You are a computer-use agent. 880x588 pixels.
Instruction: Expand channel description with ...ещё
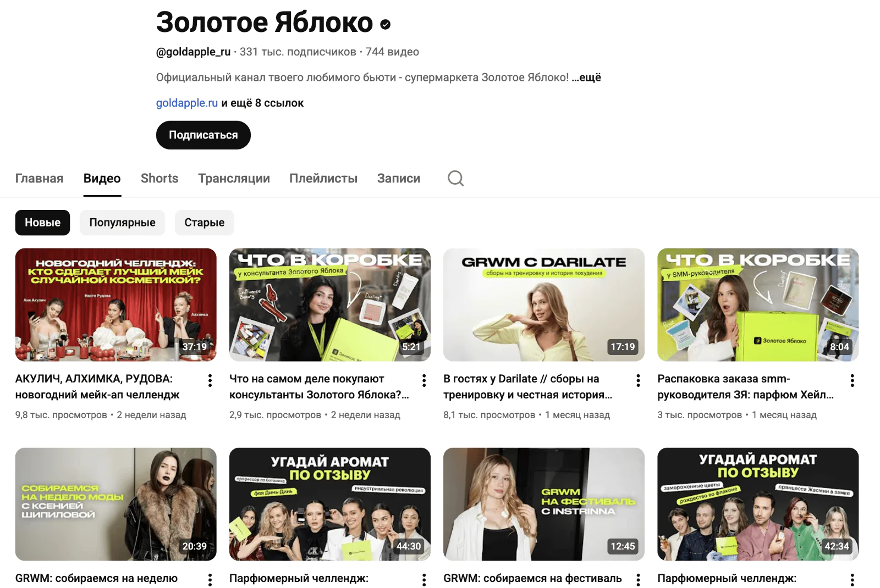click(586, 77)
